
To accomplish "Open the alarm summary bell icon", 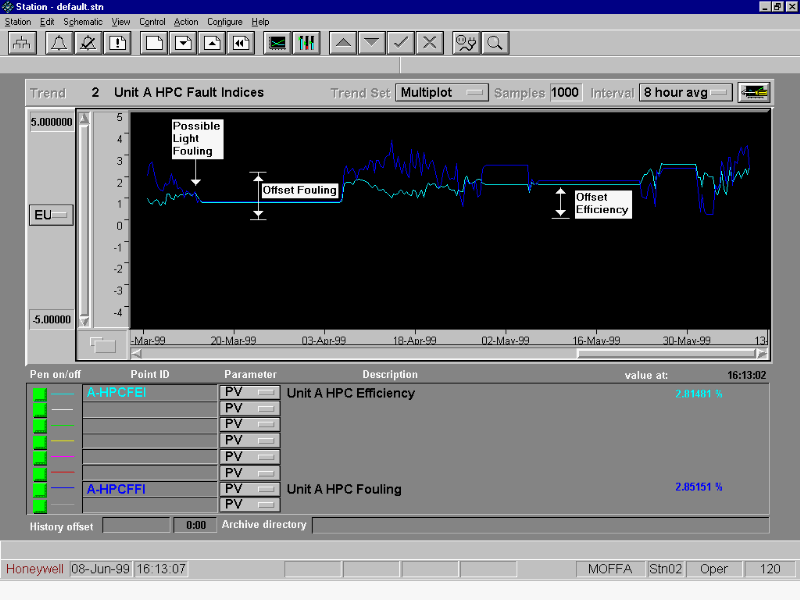I will coord(58,43).
